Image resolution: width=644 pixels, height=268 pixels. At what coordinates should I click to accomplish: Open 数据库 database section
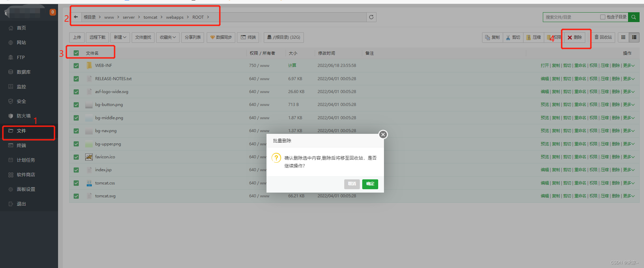(x=24, y=72)
